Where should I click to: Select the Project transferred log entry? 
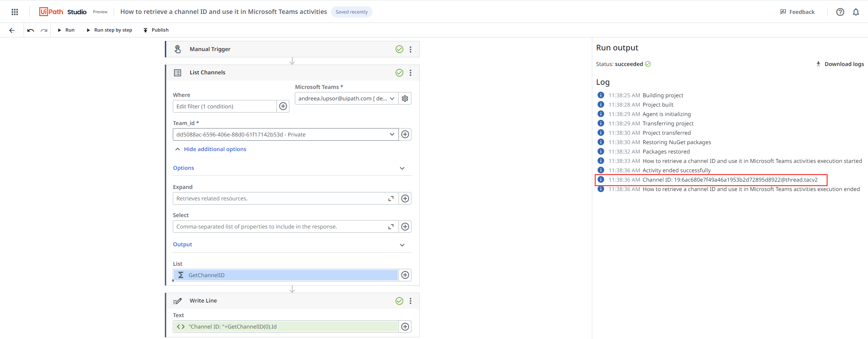tap(644, 133)
